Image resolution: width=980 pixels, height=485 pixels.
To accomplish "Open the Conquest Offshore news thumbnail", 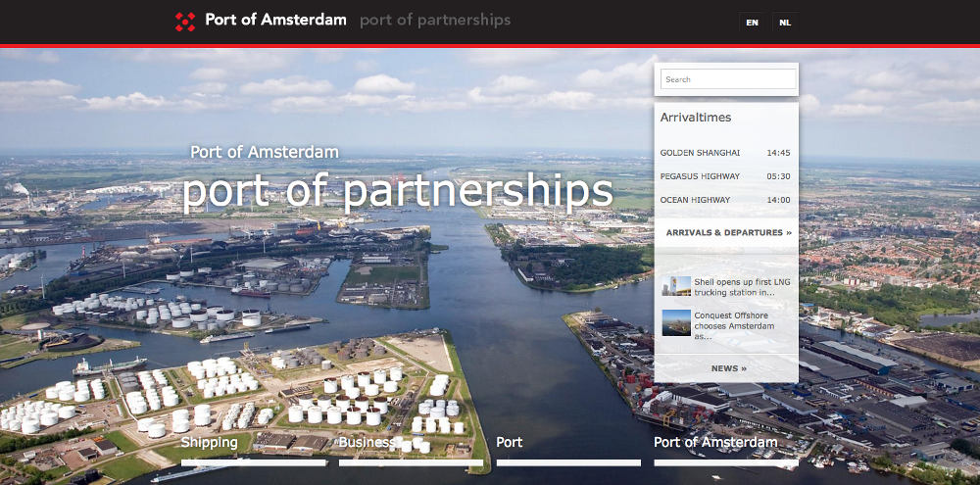I will [x=676, y=322].
